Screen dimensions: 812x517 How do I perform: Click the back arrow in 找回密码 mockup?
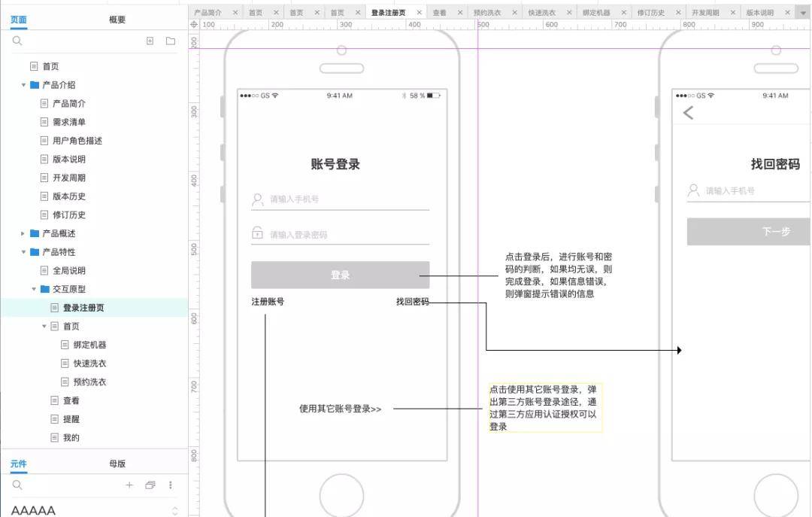(688, 113)
